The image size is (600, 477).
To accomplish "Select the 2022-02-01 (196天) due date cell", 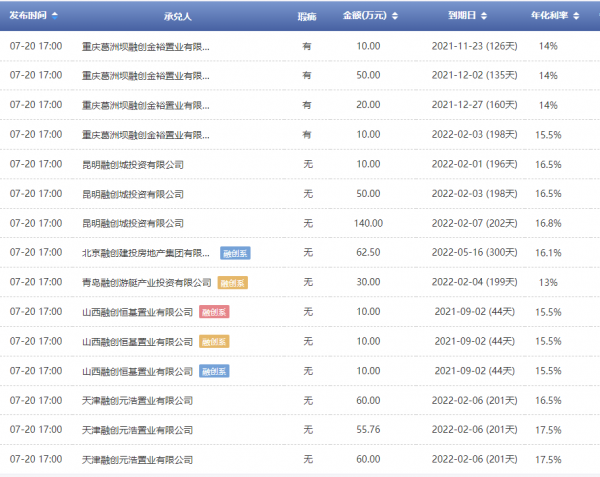I will 474,164.
